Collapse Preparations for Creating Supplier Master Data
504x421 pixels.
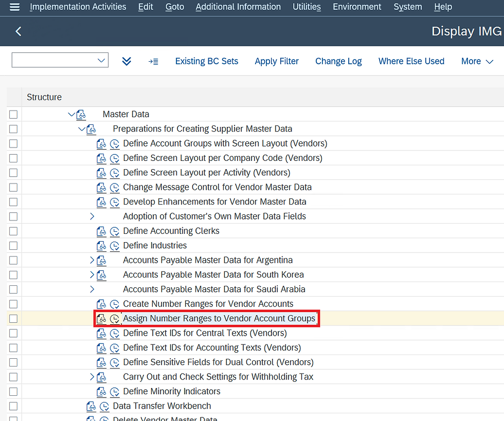[x=82, y=129]
